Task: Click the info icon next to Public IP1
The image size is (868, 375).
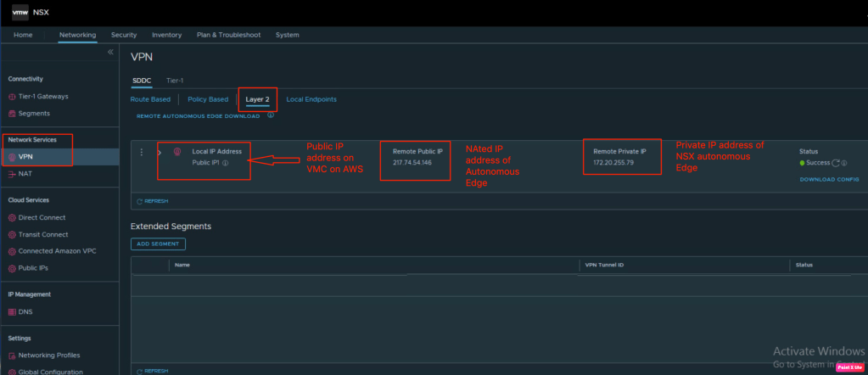Action: tap(226, 163)
